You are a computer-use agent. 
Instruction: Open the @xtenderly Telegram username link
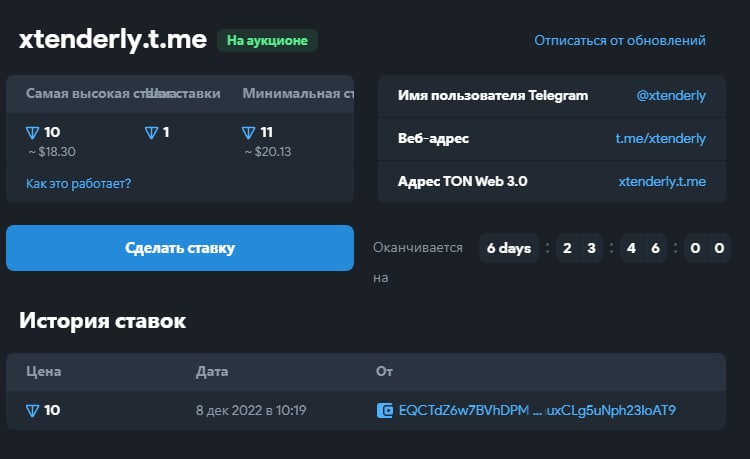point(671,96)
